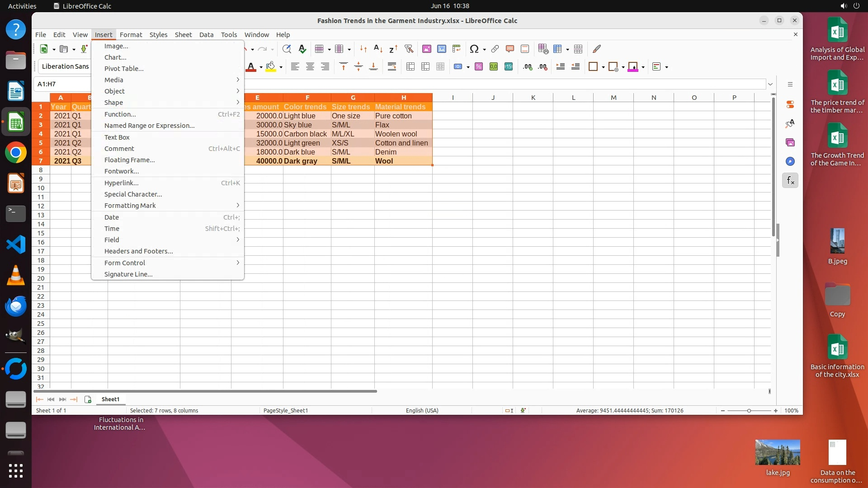Expand the Media submenu arrow
Viewport: 868px width, 488px height.
[238, 80]
